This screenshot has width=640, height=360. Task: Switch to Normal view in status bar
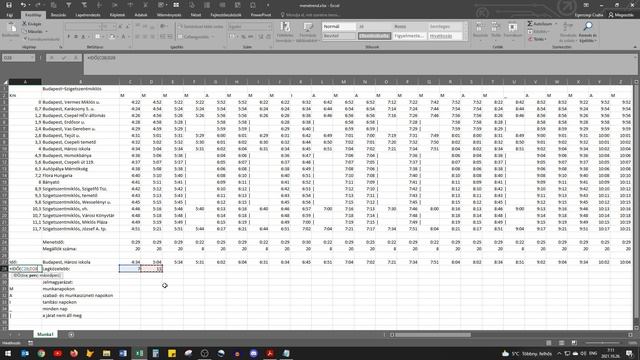pos(549,343)
